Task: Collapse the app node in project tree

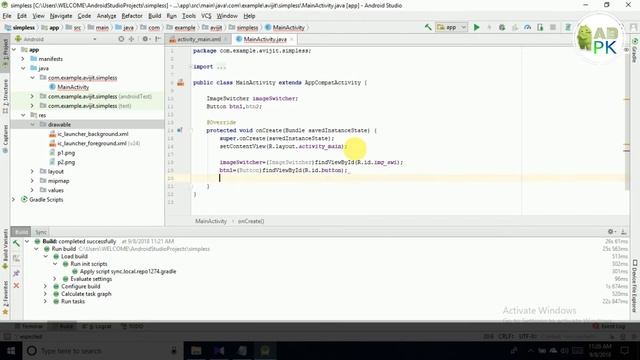Action: pos(14,50)
